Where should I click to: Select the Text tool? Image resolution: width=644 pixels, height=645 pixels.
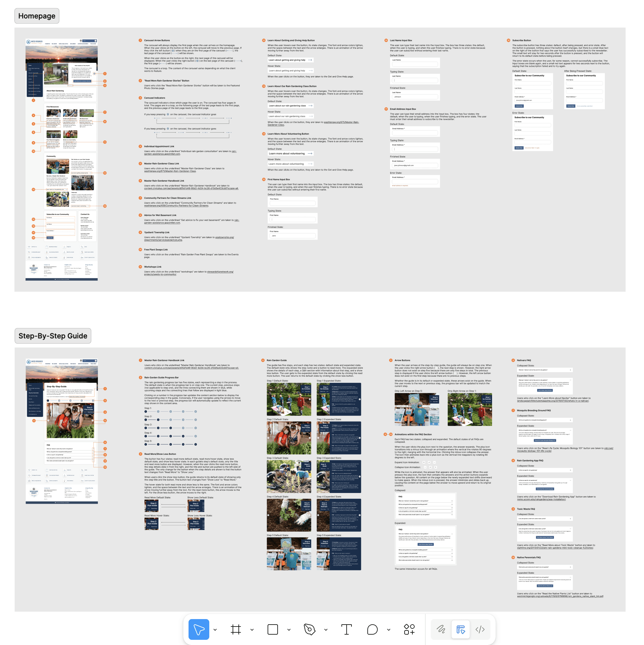click(x=346, y=629)
